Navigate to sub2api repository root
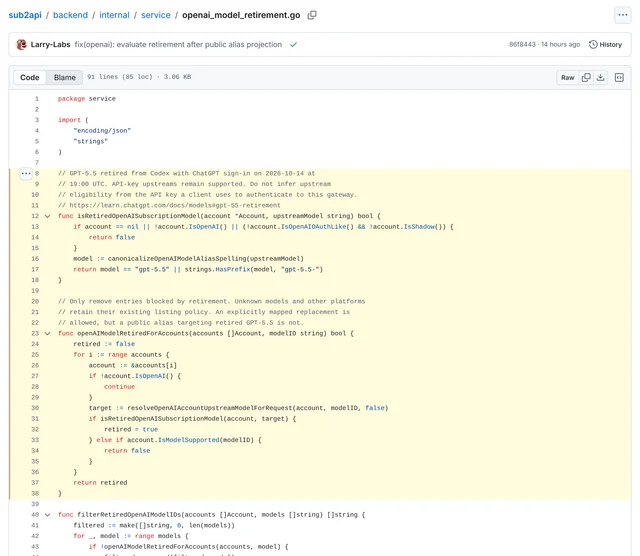This screenshot has width=640, height=556. 25,15
